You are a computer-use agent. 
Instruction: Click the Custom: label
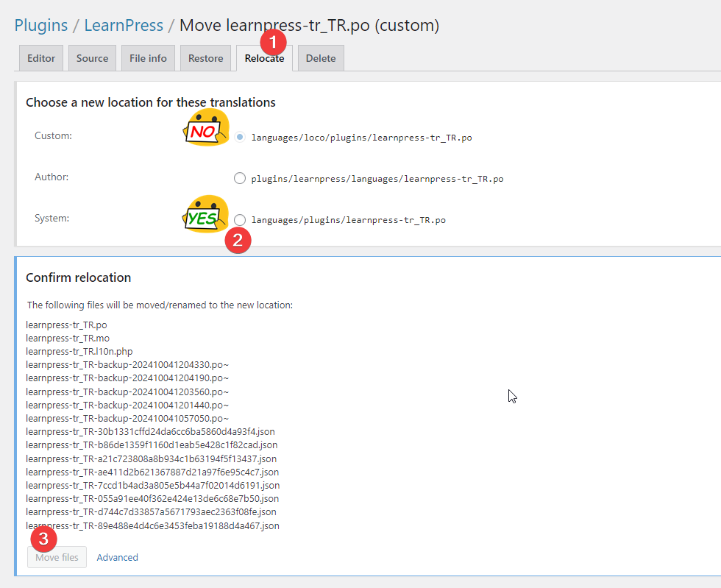[x=53, y=135]
